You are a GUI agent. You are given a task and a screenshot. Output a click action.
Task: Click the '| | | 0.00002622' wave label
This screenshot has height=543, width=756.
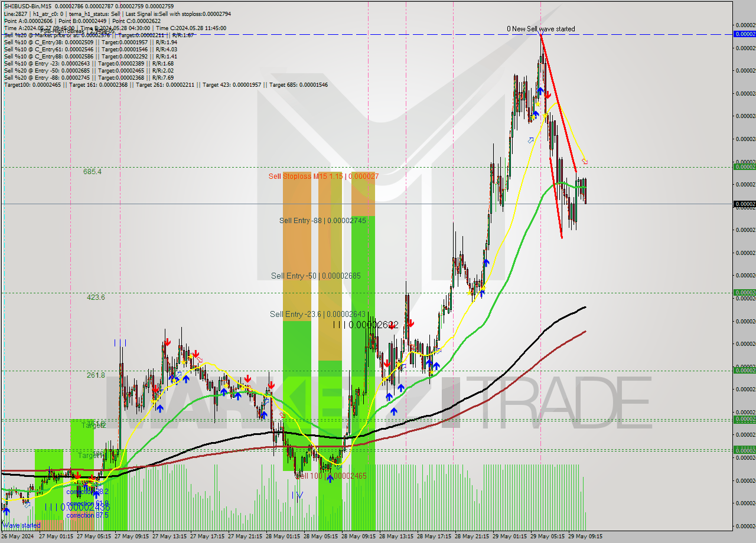coord(366,325)
